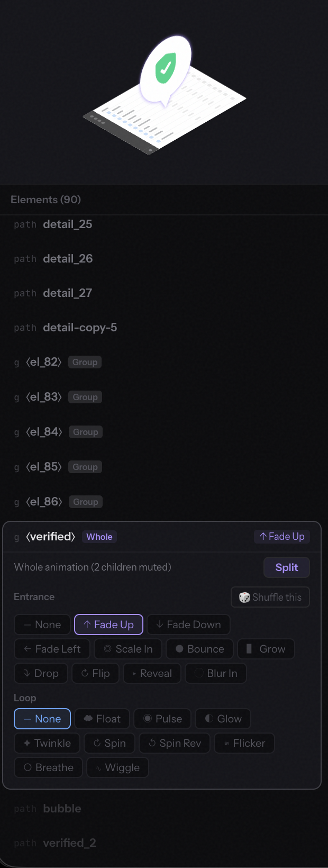Click the Whole badge on verified element

coord(99,536)
